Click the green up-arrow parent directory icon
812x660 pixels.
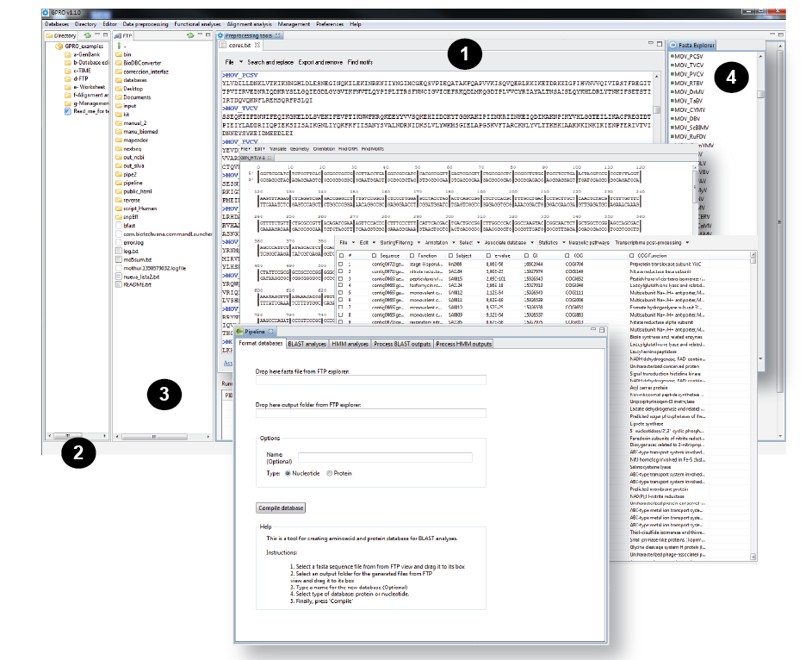pyautogui.click(x=119, y=46)
